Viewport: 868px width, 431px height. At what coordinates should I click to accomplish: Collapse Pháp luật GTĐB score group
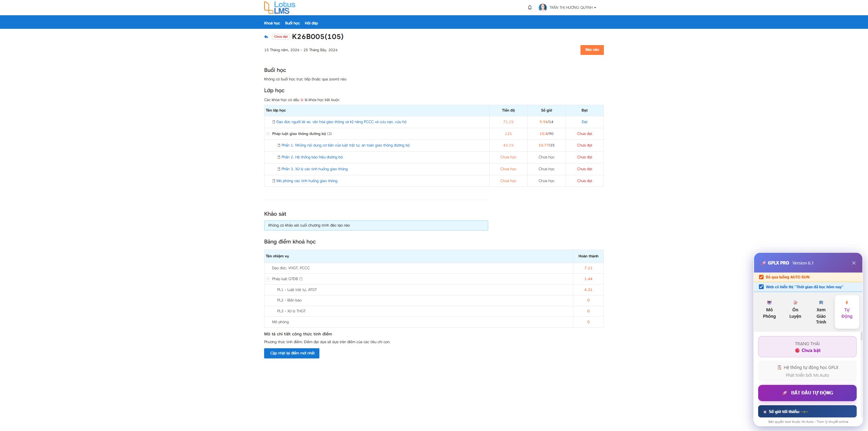[268, 279]
